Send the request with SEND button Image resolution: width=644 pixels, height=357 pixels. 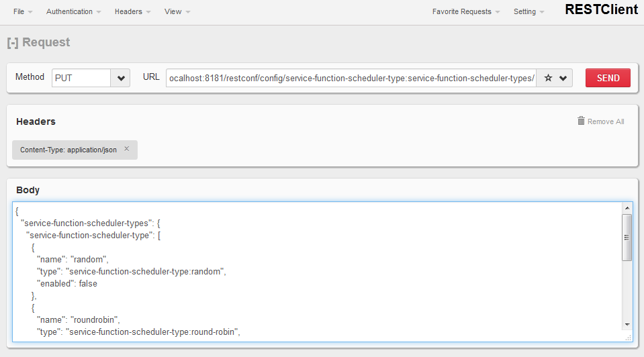click(x=608, y=78)
